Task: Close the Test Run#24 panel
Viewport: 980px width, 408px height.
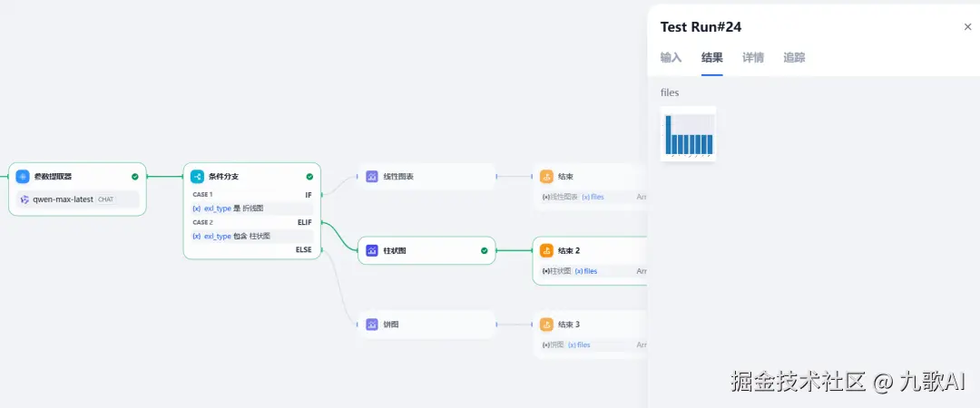Action: tap(967, 27)
